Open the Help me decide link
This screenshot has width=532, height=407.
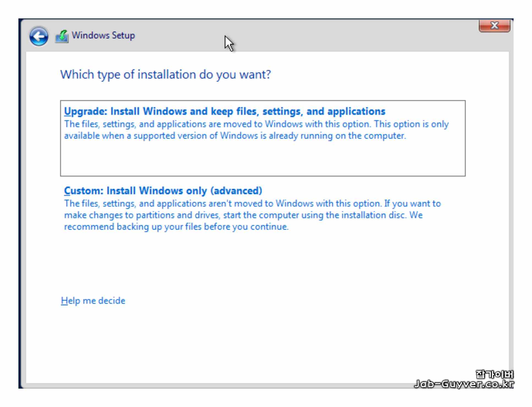(93, 301)
